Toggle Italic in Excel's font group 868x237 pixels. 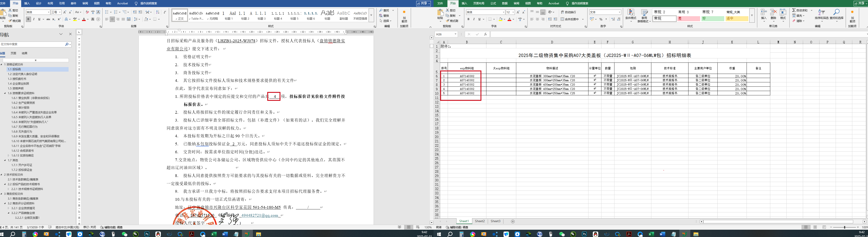474,19
